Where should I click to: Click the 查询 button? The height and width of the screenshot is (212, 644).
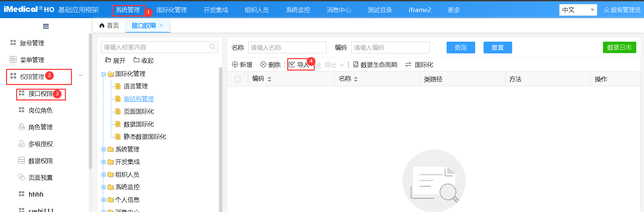(461, 48)
